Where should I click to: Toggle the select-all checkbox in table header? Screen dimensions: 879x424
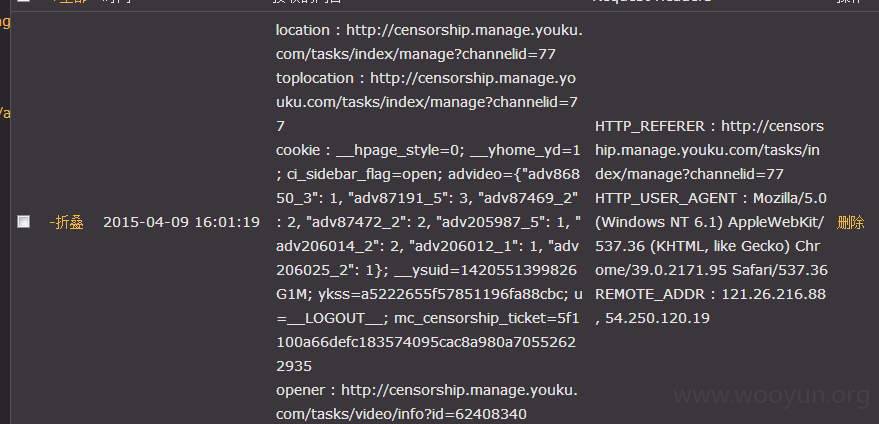tap(24, 1)
